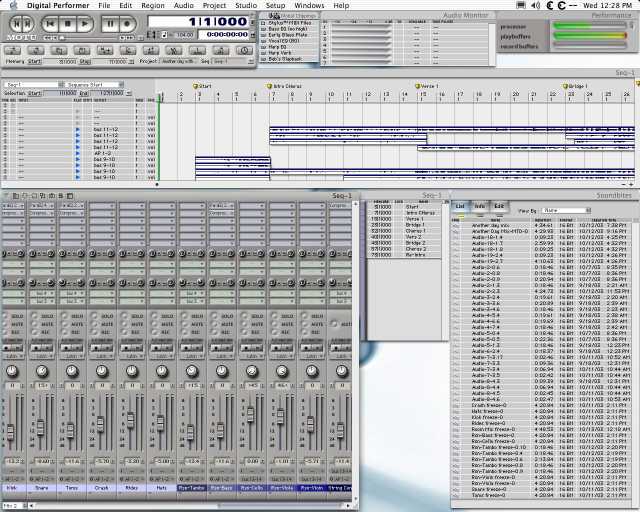Start playback with the transport Play button
This screenshot has width=640, height=512.
click(x=84, y=24)
